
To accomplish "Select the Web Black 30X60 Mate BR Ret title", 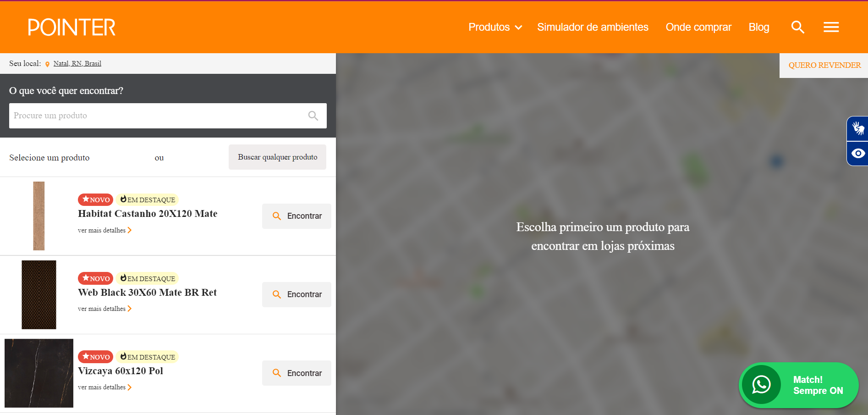I will (147, 293).
